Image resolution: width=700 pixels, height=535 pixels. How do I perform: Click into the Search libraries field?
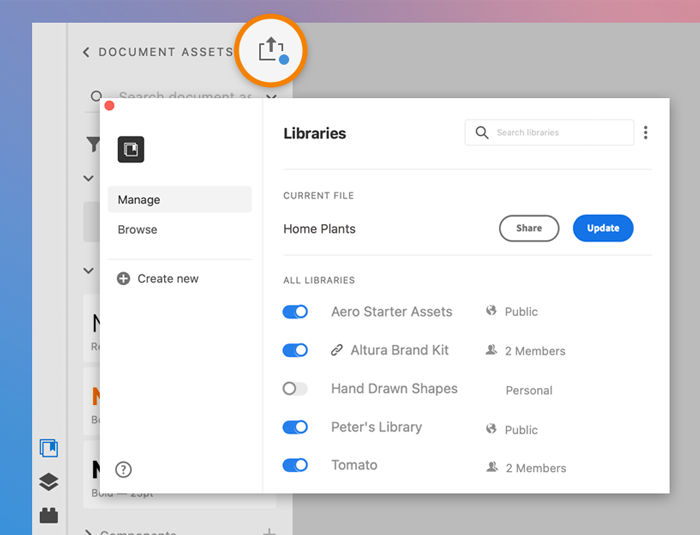pyautogui.click(x=549, y=132)
